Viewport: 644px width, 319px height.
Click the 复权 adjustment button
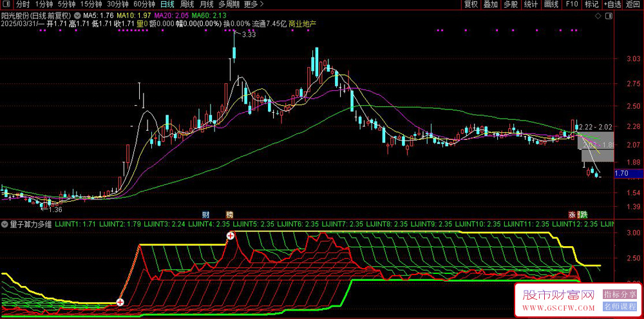point(471,5)
